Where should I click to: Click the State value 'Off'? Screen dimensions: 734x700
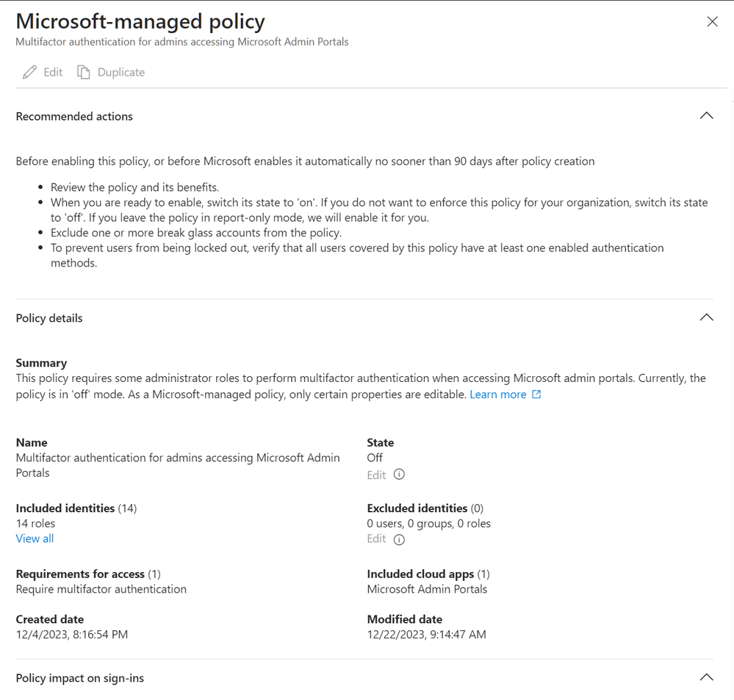click(375, 458)
